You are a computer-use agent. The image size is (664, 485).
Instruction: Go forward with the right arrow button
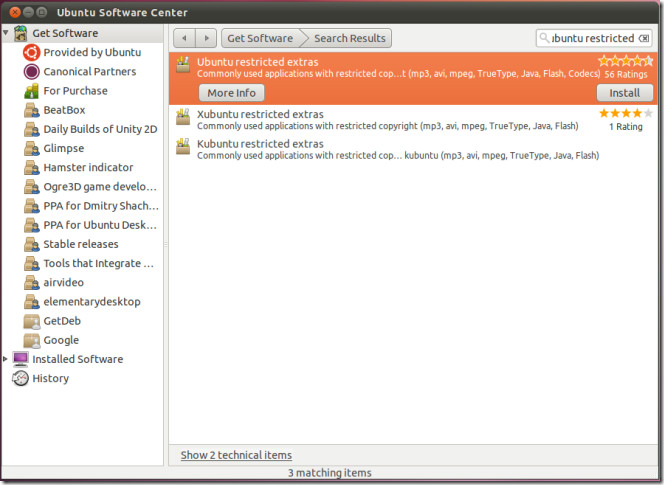[x=206, y=38]
